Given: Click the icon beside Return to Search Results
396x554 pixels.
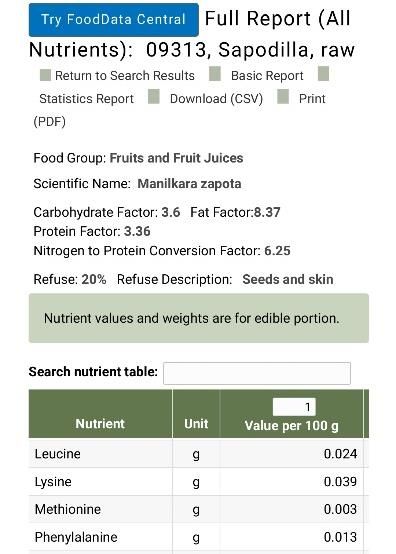Looking at the screenshot, I should (x=45, y=75).
